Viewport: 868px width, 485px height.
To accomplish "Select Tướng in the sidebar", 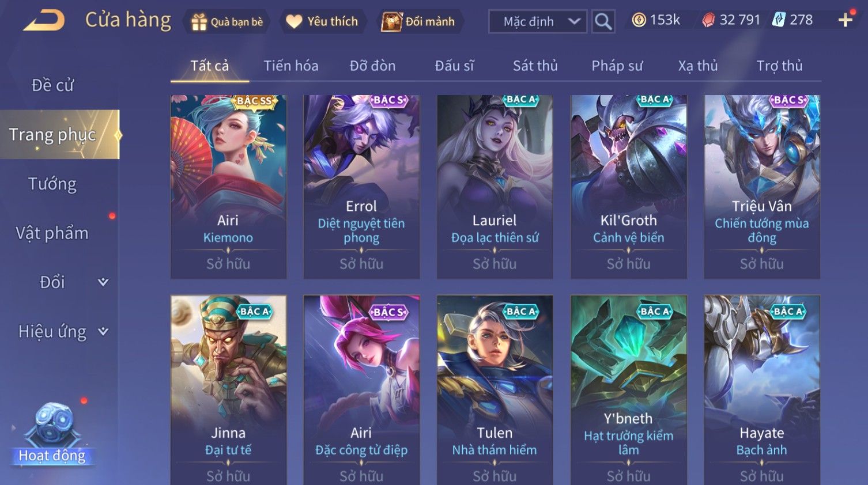I will point(52,184).
